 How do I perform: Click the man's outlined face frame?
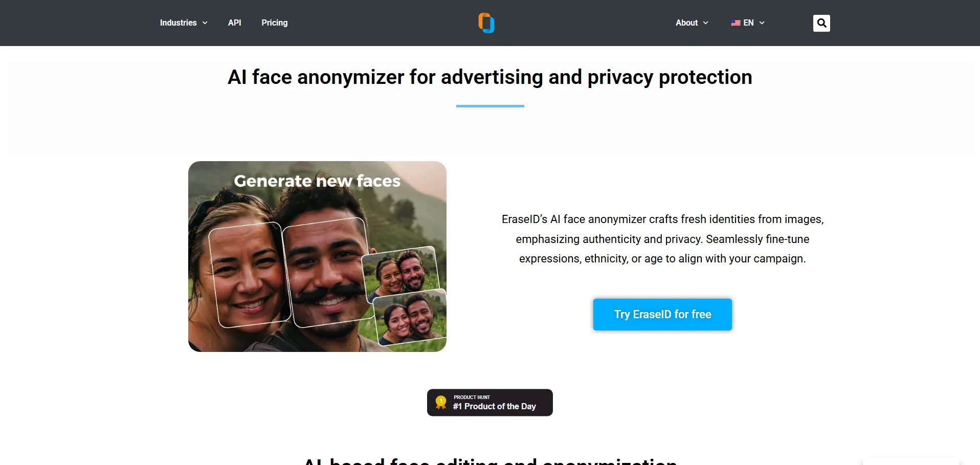(327, 272)
